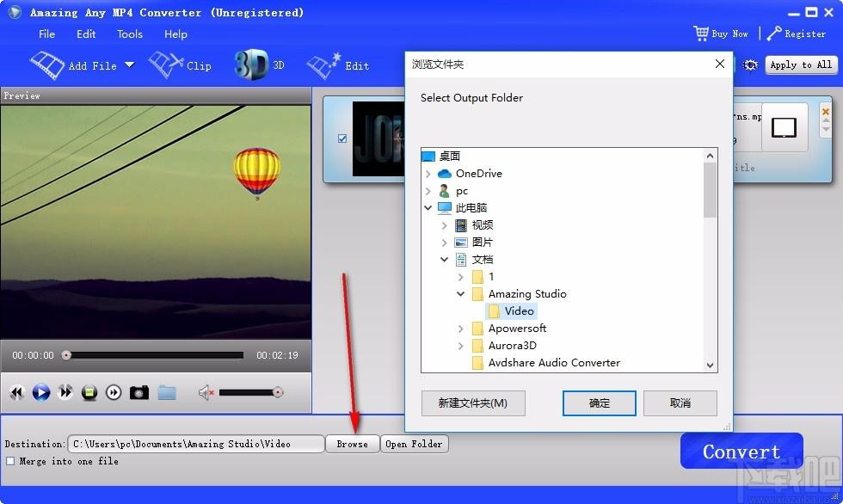This screenshot has height=504, width=843.
Task: Collapse the Amazing Studio node
Action: [x=461, y=294]
